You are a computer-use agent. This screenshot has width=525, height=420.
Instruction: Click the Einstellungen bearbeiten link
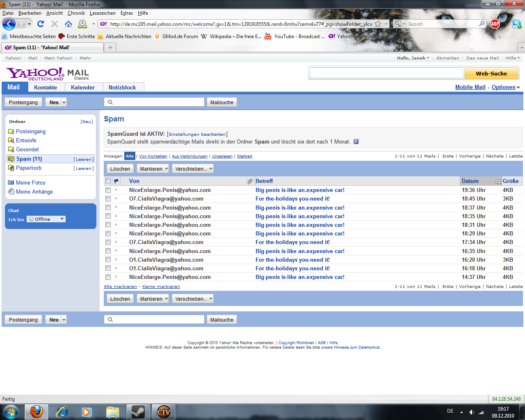click(197, 134)
